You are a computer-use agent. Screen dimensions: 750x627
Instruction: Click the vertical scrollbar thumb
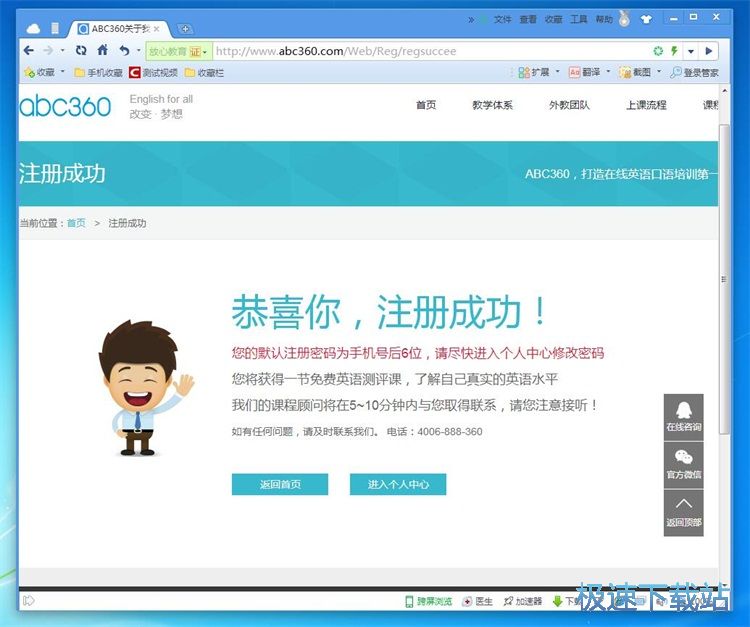click(x=724, y=279)
